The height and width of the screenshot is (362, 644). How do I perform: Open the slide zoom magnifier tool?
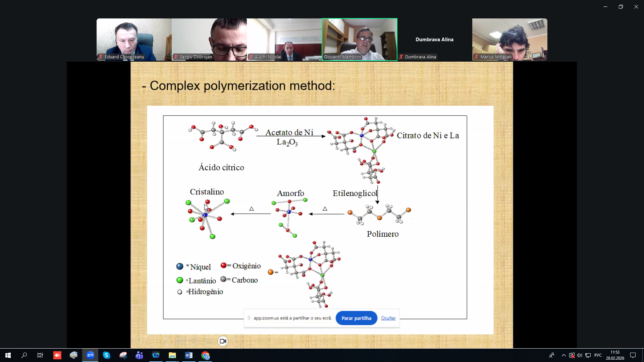point(194,341)
